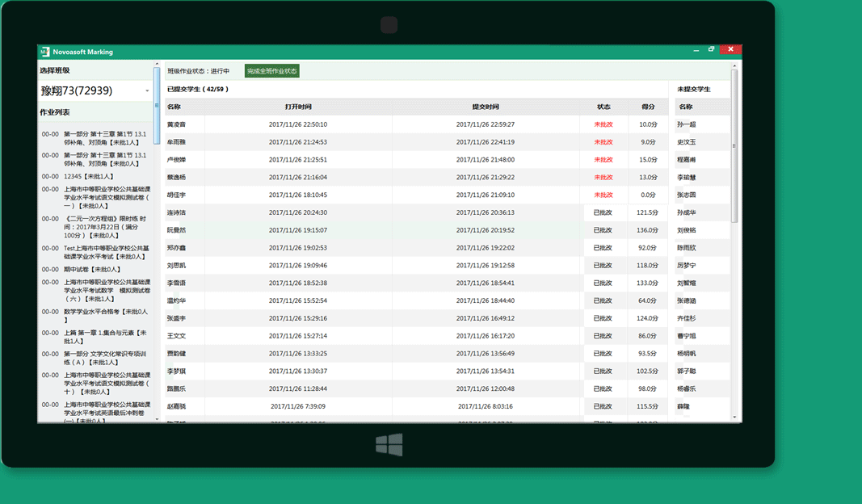
Task: Open the 数学学业水平合格考 assignment
Action: [105, 311]
